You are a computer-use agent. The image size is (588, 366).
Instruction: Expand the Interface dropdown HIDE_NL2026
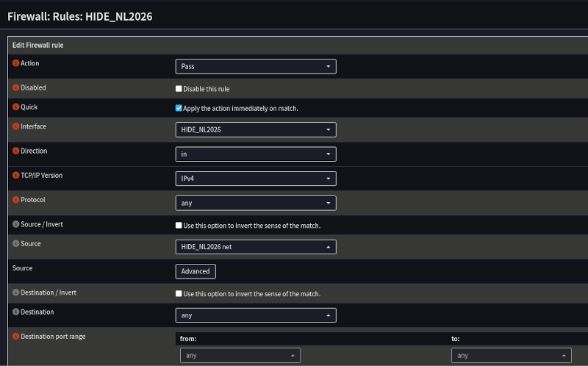255,129
